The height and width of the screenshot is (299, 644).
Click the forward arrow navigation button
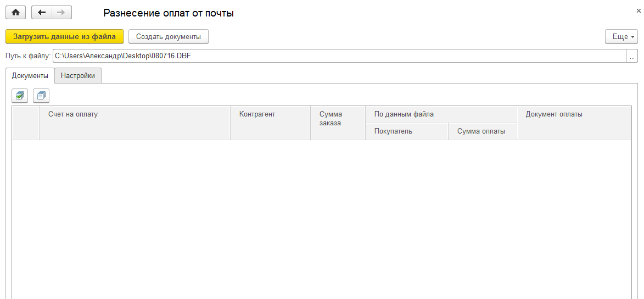[61, 13]
